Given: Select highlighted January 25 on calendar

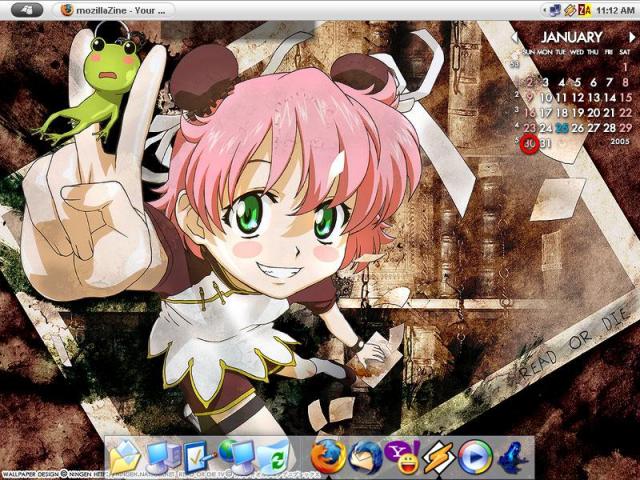Looking at the screenshot, I should pos(562,128).
